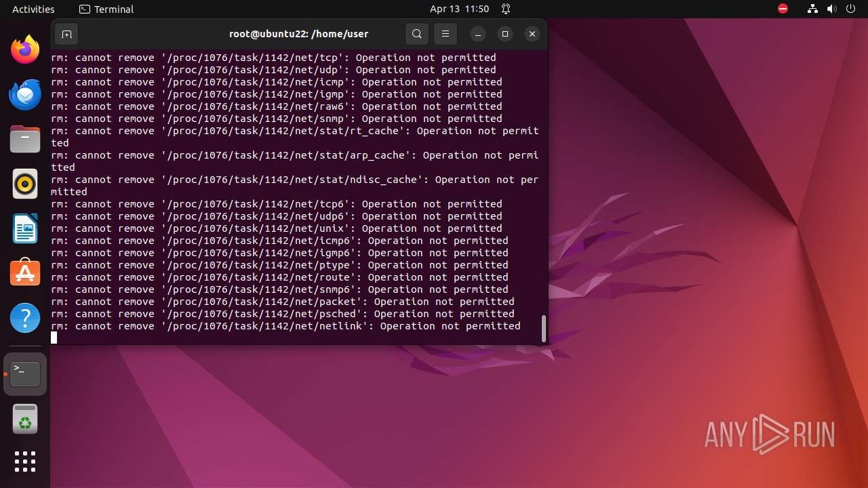Maximize the terminal window
The height and width of the screenshot is (488, 868).
[505, 34]
